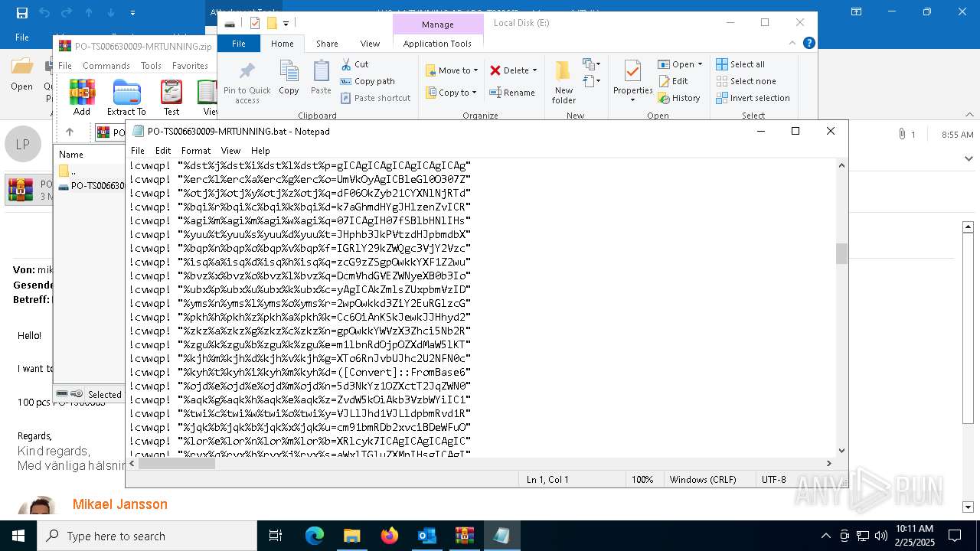Click Paste shortcut in Explorer ribbon
The height and width of the screenshot is (551, 980).
[375, 98]
